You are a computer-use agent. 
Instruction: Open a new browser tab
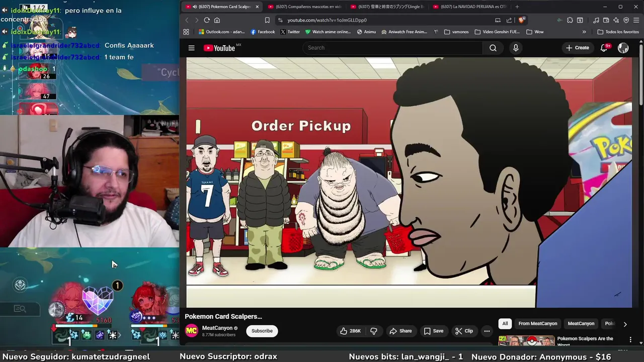(517, 7)
